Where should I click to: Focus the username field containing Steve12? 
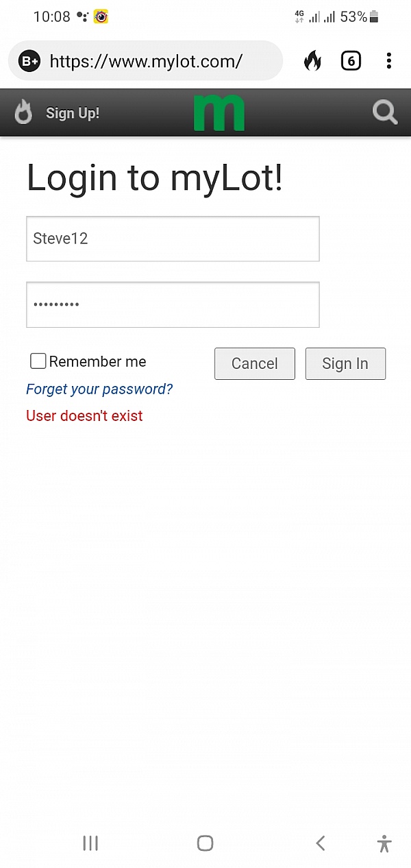pos(173,239)
